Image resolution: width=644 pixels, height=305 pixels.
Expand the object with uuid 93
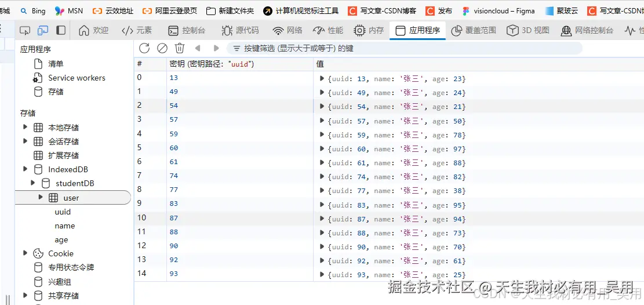pyautogui.click(x=322, y=274)
